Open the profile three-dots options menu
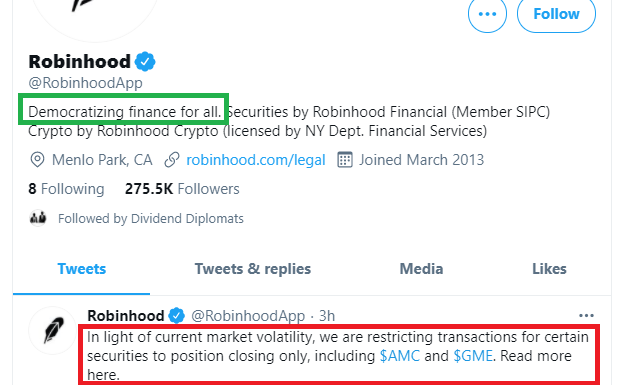 (487, 13)
